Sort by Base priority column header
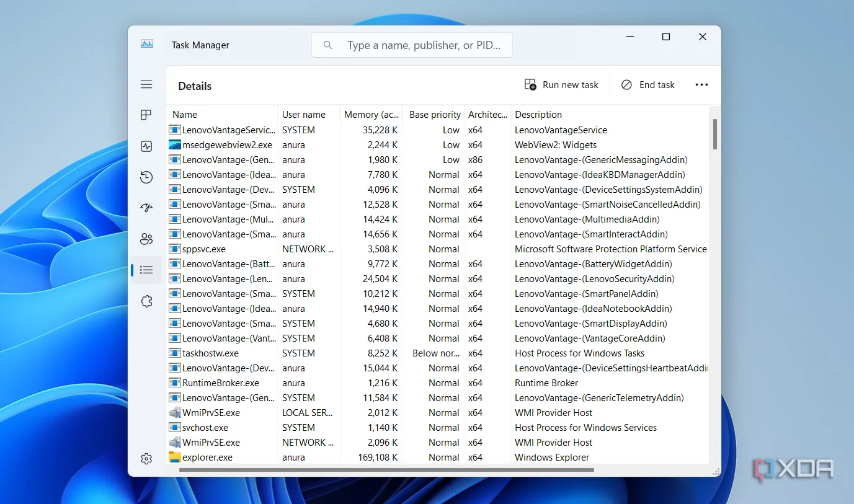This screenshot has height=504, width=854. pos(435,115)
